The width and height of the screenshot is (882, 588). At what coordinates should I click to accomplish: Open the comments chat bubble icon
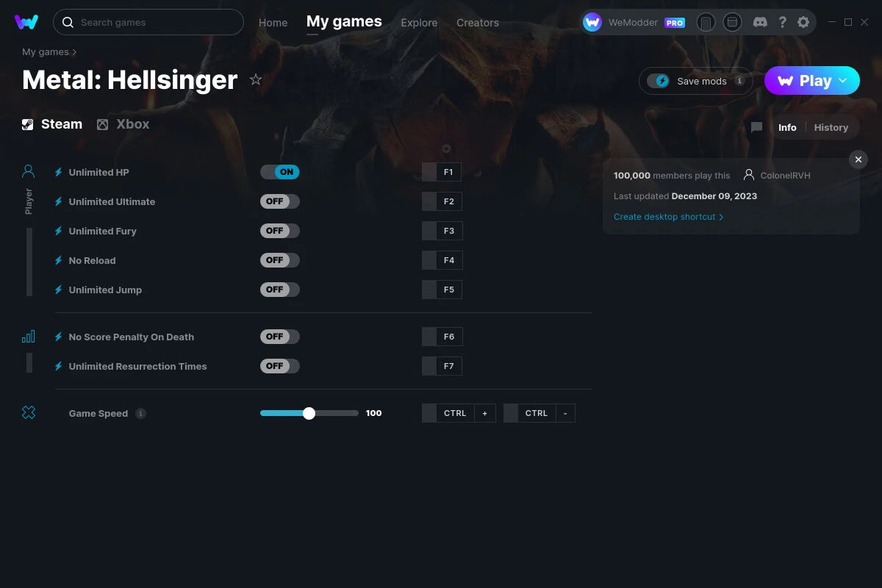pyautogui.click(x=756, y=127)
